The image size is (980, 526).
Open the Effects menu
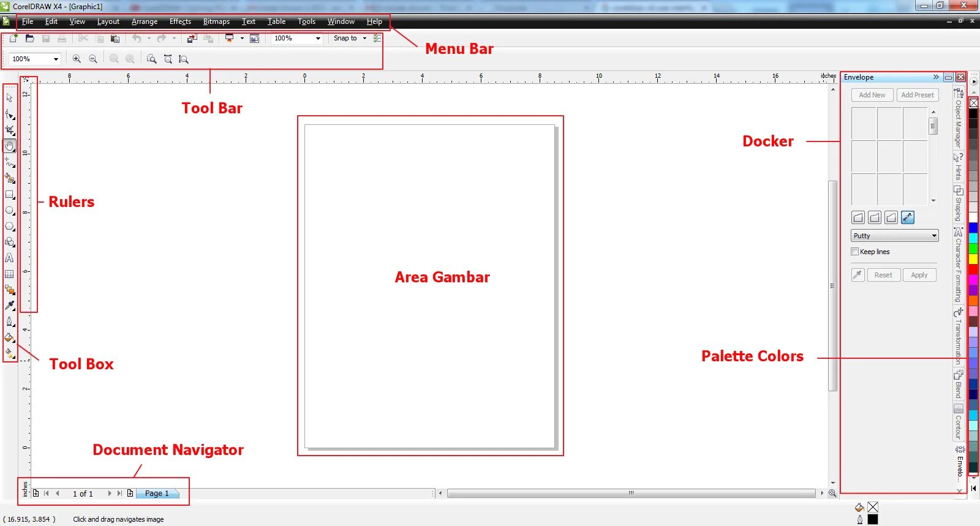(180, 21)
